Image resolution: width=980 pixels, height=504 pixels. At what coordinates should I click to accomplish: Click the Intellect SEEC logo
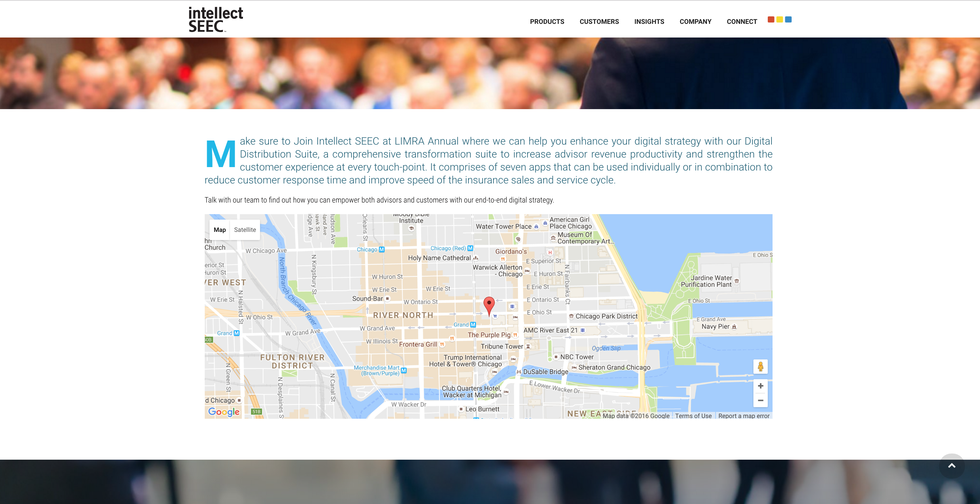click(x=215, y=19)
